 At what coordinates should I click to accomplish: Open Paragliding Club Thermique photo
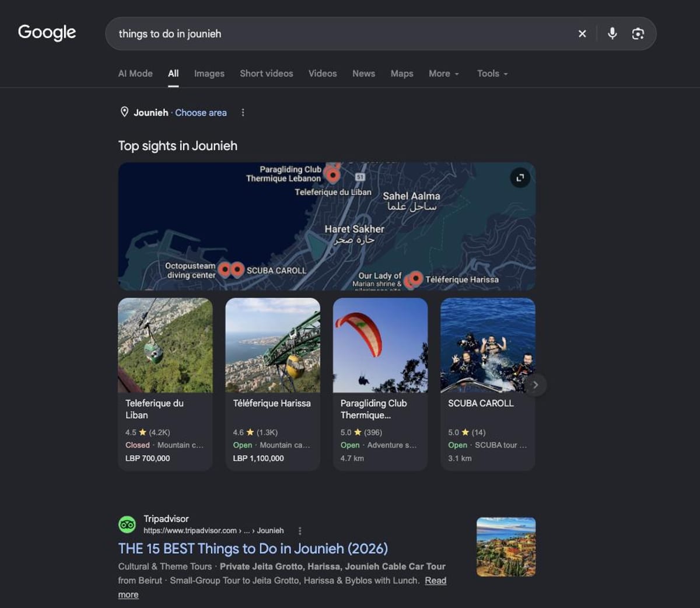point(380,345)
